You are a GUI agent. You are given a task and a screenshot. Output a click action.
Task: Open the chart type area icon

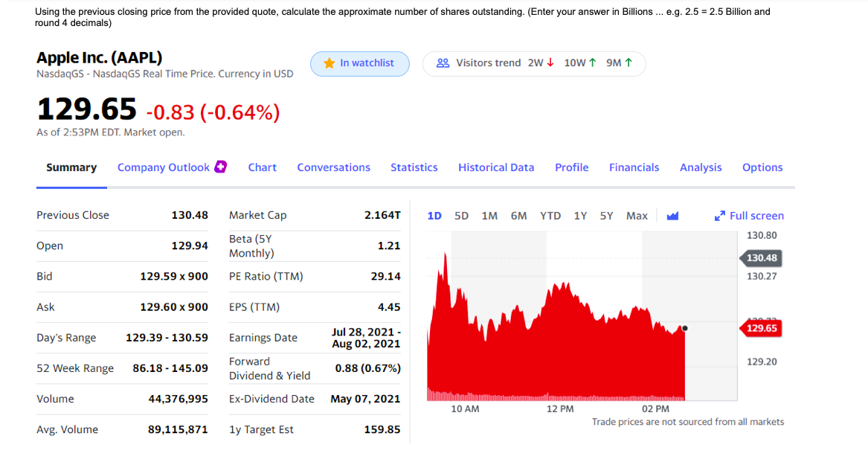(672, 216)
